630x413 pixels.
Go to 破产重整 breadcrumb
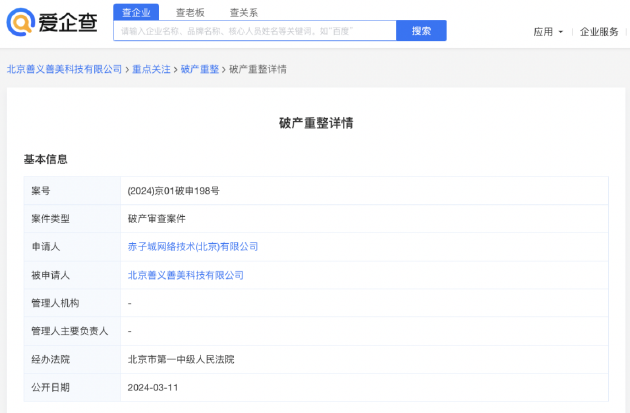(200, 69)
